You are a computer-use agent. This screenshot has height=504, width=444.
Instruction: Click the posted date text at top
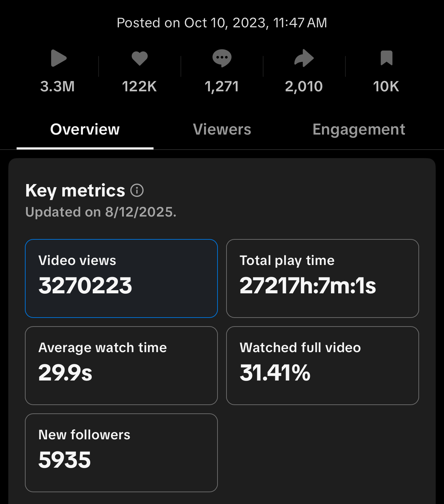(222, 23)
